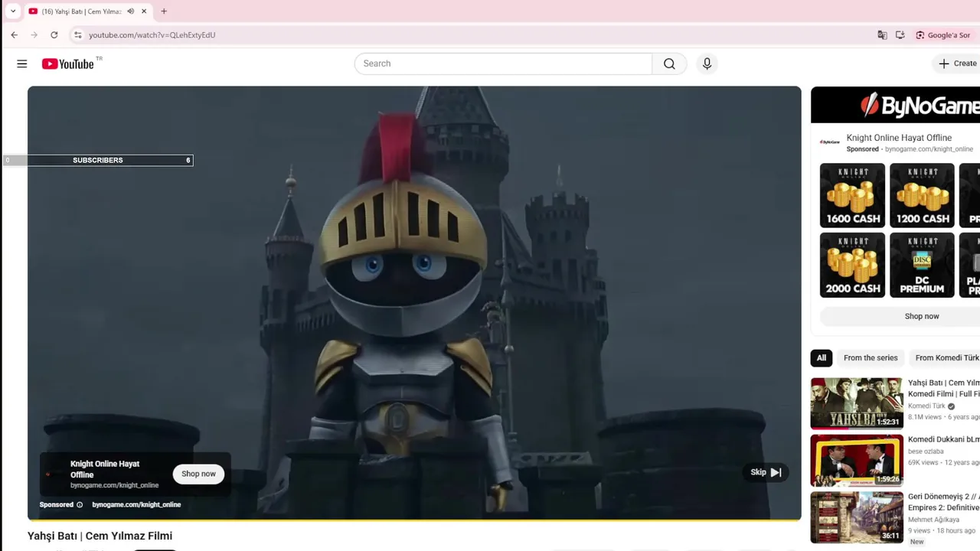Viewport: 980px width, 551px height.
Task: Click Shop now below ByNoGame cards
Action: (x=922, y=316)
